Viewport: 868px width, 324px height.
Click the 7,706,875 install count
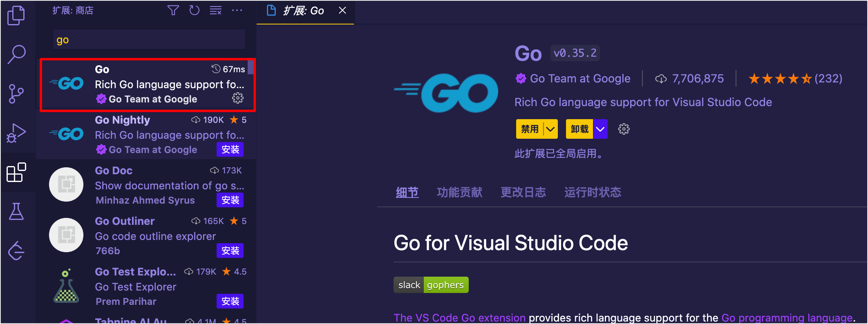698,78
